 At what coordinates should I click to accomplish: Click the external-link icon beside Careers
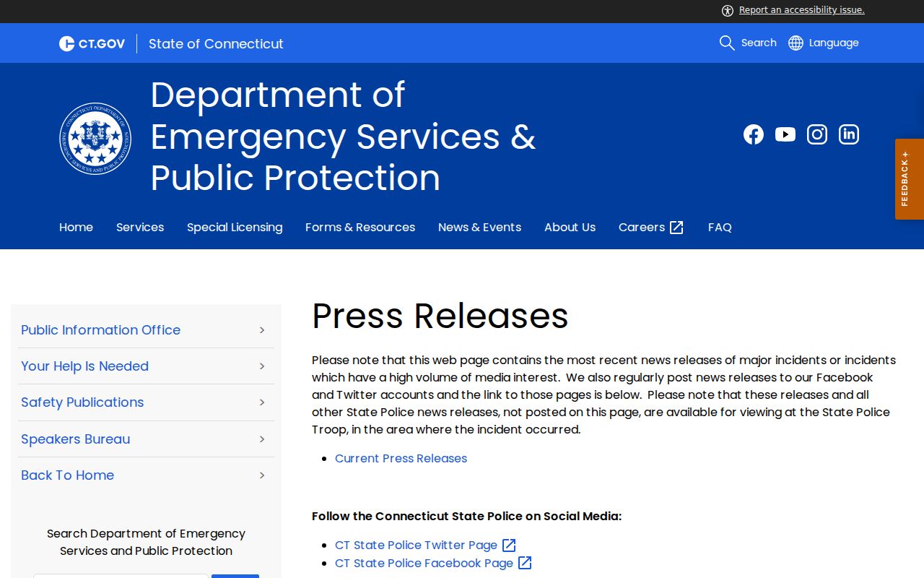coord(676,228)
